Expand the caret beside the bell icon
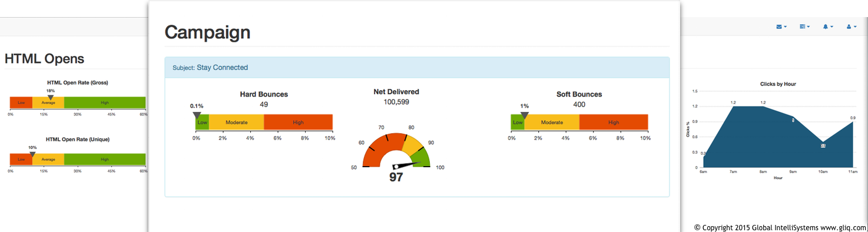This screenshot has width=868, height=232. (x=831, y=27)
